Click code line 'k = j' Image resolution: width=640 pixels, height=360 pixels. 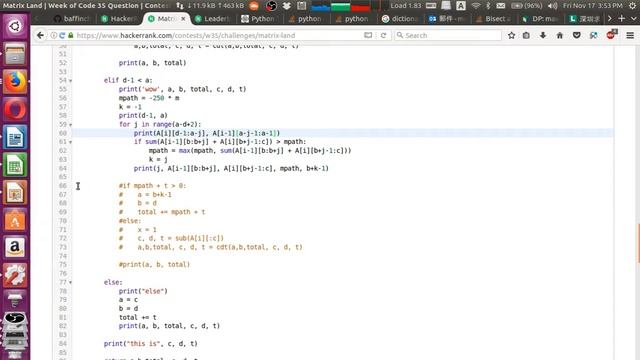coord(158,160)
